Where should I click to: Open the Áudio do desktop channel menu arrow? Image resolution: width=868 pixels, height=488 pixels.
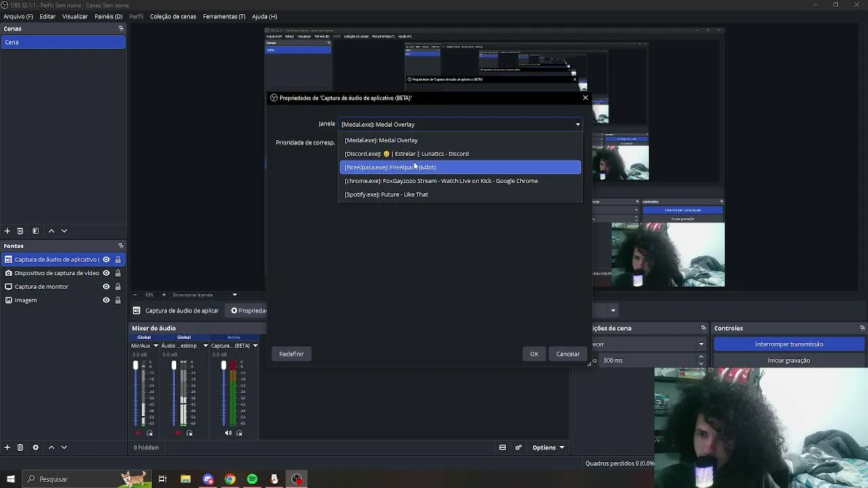tap(205, 346)
